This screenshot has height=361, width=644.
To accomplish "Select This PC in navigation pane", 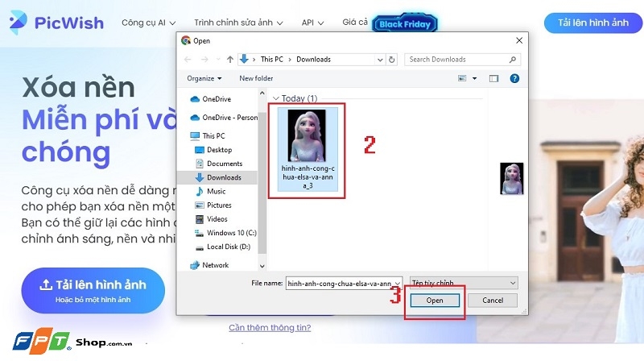I will point(208,135).
